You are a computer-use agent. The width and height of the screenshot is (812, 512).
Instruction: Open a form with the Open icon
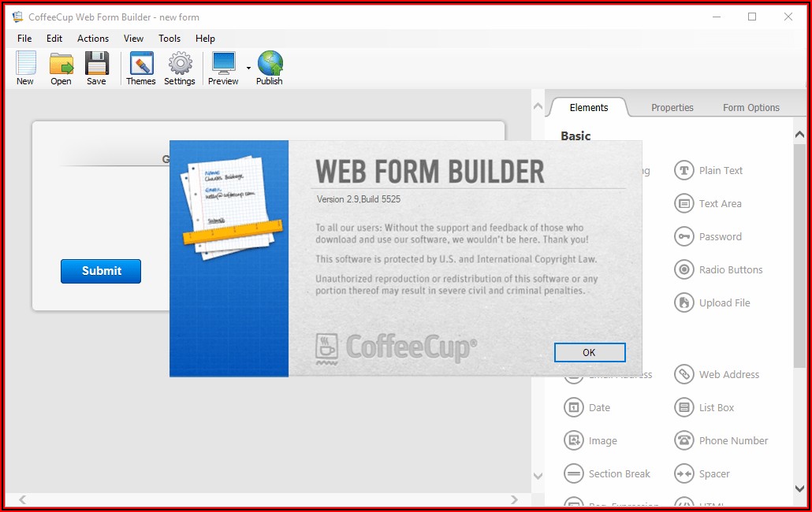tap(61, 68)
